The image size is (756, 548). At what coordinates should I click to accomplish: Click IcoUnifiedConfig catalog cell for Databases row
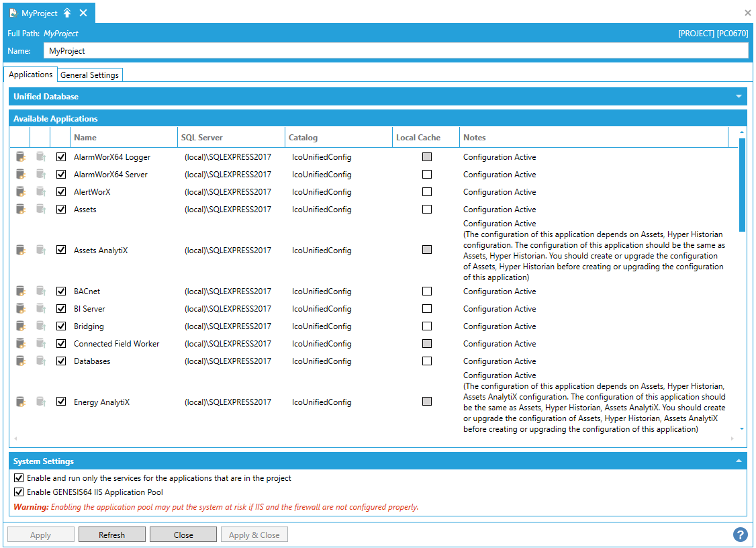coord(322,361)
